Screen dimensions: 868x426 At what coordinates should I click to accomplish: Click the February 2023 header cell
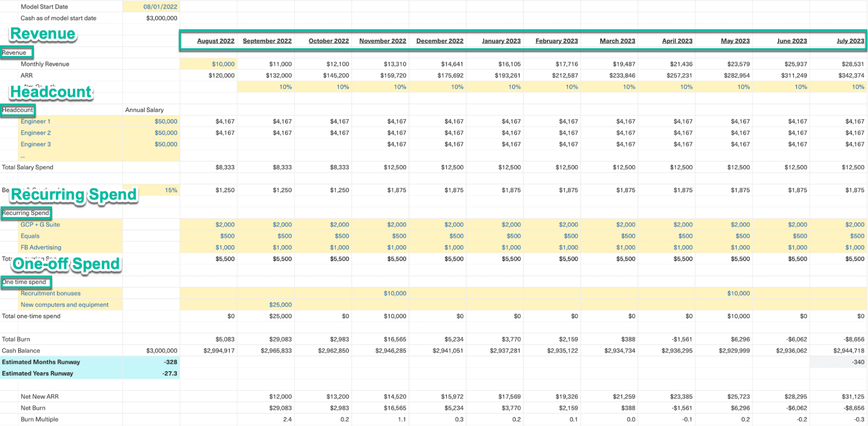pos(557,41)
